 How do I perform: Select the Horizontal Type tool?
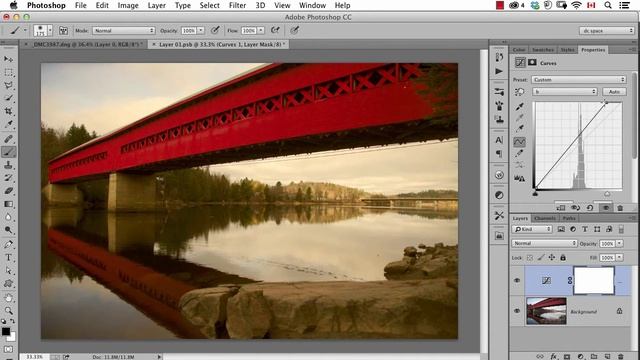point(8,258)
